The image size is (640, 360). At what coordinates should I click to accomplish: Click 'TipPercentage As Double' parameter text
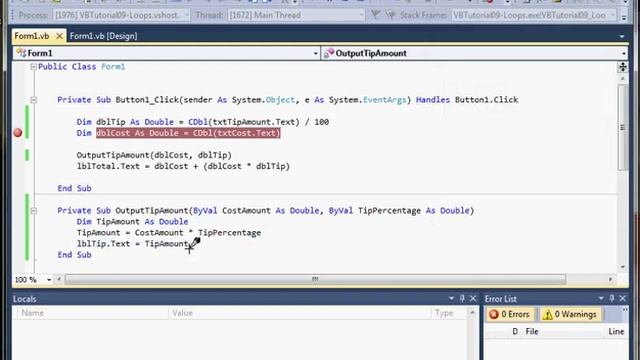(414, 211)
